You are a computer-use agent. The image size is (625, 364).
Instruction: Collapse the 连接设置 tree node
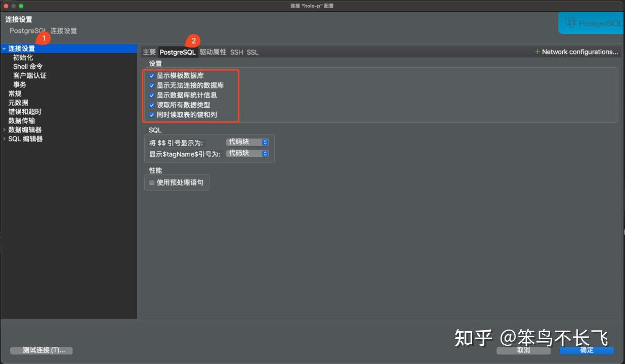tap(4, 49)
